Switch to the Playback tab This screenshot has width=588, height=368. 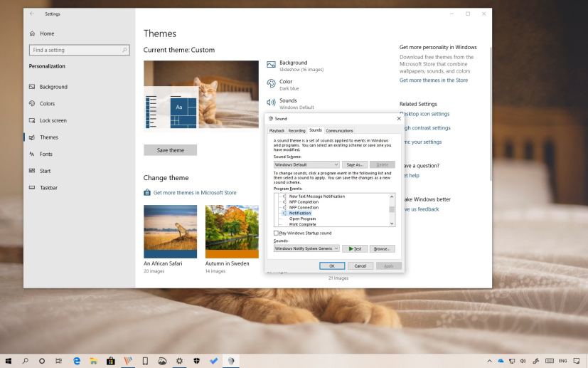277,131
